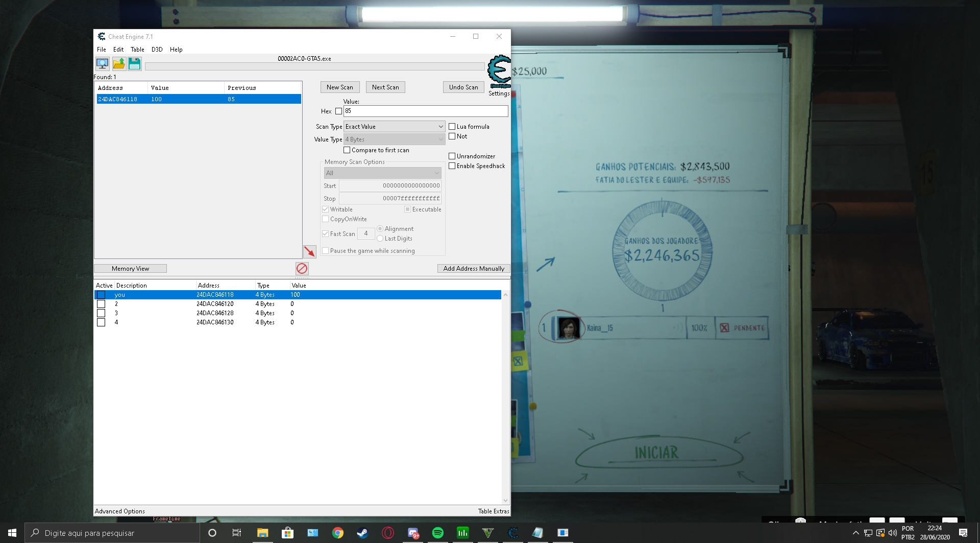980x543 pixels.
Task: Click Add Address Manually
Action: [x=474, y=269]
